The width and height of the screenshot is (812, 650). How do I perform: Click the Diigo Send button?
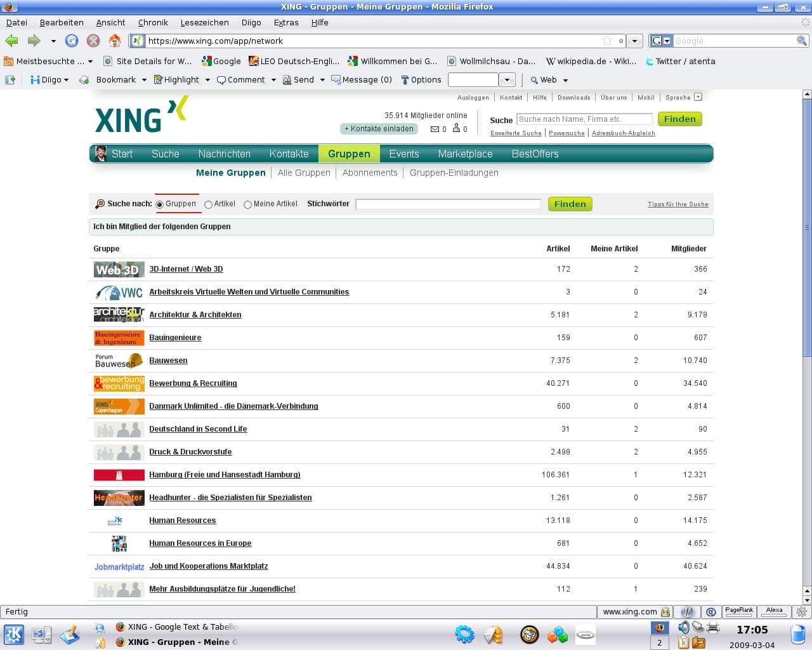[x=298, y=79]
